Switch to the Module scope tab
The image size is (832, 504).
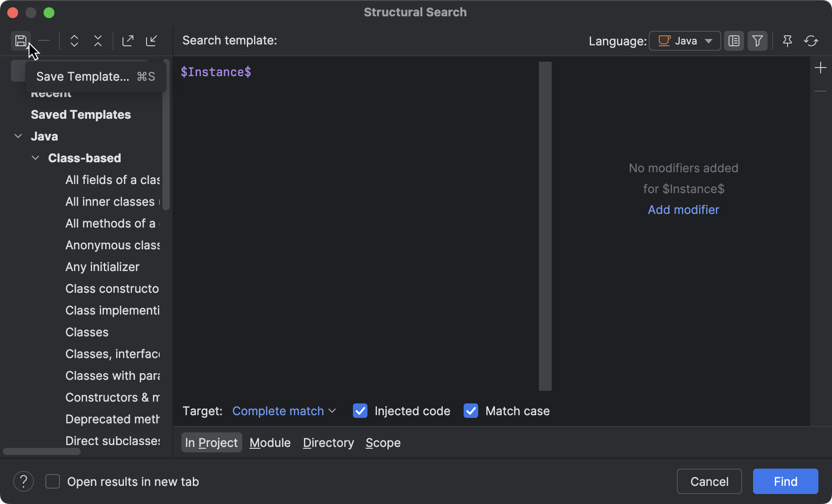pos(270,443)
